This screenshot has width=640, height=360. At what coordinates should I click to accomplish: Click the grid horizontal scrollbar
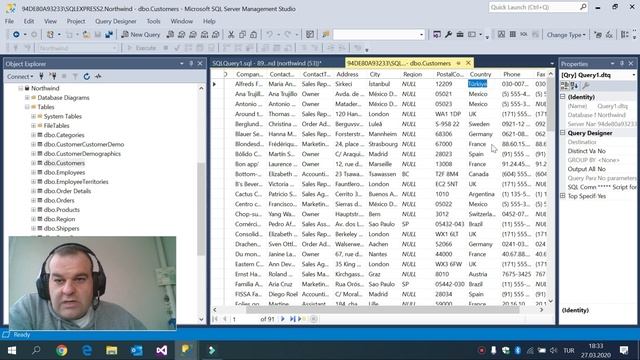[x=382, y=310]
